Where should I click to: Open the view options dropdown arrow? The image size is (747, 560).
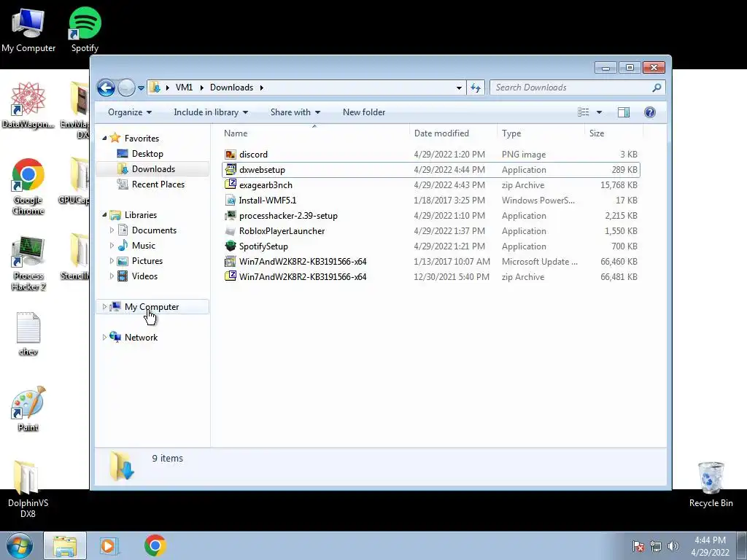[x=600, y=112]
